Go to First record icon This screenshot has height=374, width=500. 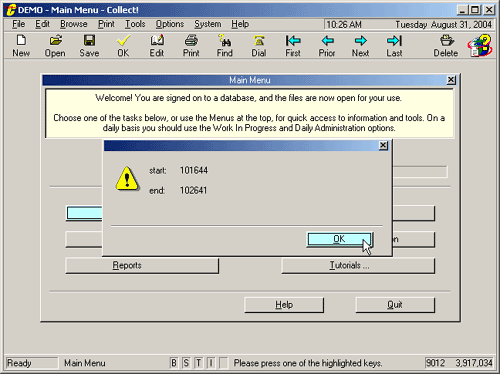point(293,41)
